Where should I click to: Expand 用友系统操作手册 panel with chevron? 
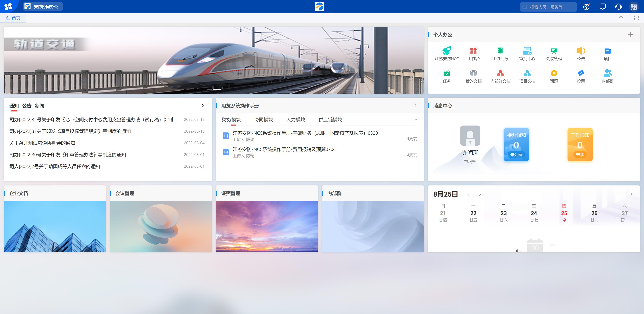pos(415,106)
